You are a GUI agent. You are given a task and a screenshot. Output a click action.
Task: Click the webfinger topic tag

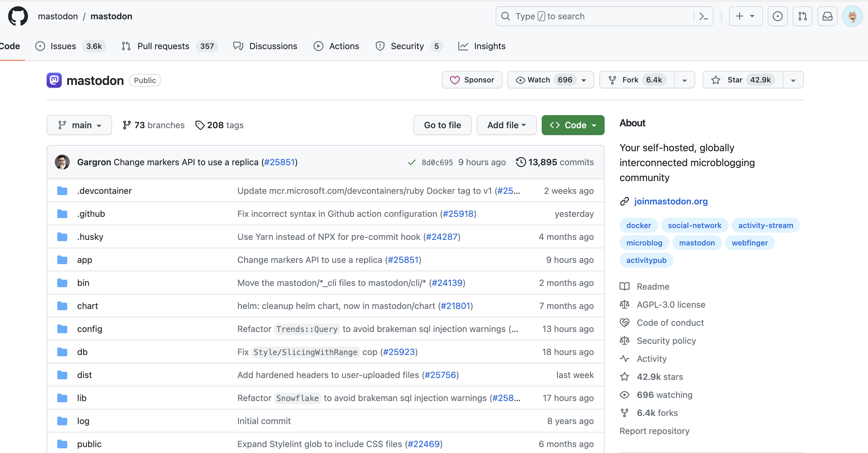click(749, 243)
